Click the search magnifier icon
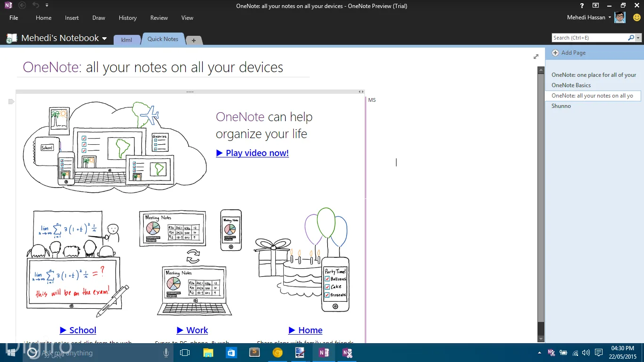This screenshot has height=362, width=644. 631,38
